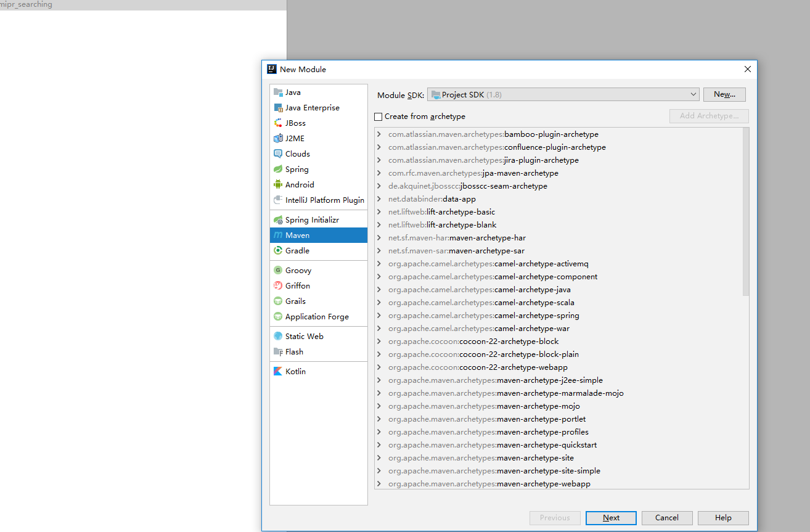
Task: Select the J2ME icon
Action: tap(278, 139)
